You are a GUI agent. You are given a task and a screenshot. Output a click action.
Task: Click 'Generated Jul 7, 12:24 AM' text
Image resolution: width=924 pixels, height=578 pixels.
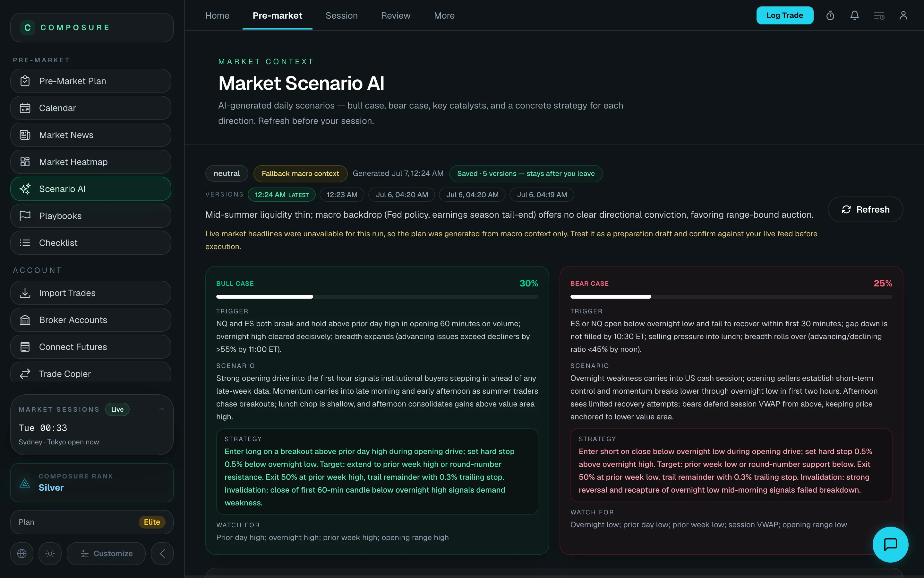coord(398,173)
